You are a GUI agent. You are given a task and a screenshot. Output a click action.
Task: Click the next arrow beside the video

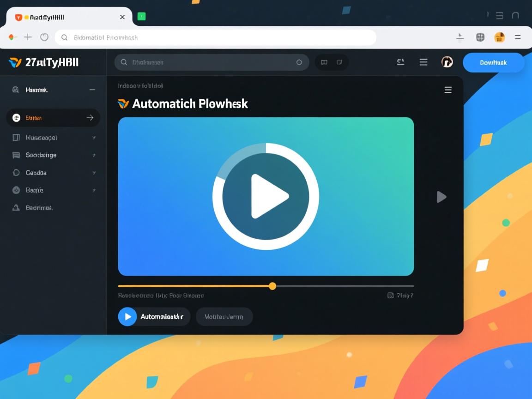pos(441,197)
